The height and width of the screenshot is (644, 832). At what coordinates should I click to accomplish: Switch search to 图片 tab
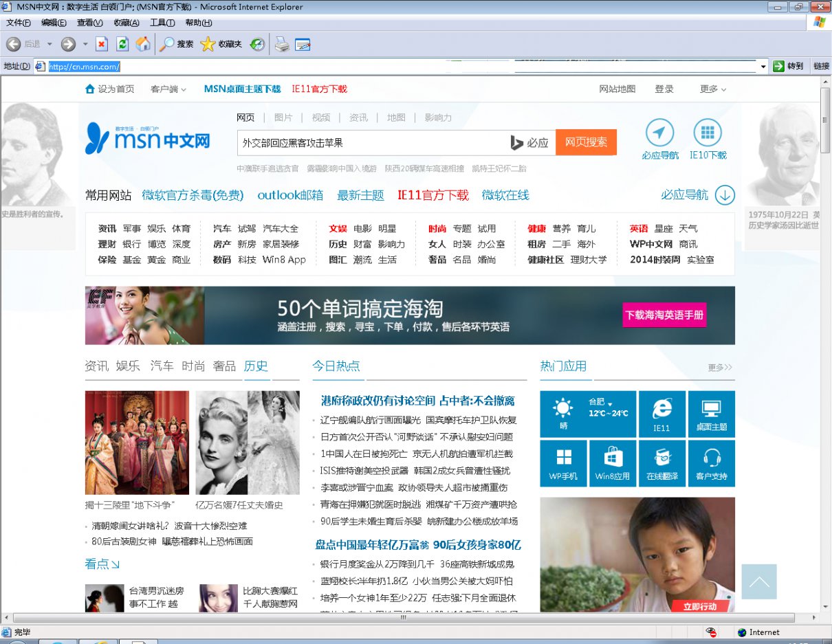[x=283, y=118]
